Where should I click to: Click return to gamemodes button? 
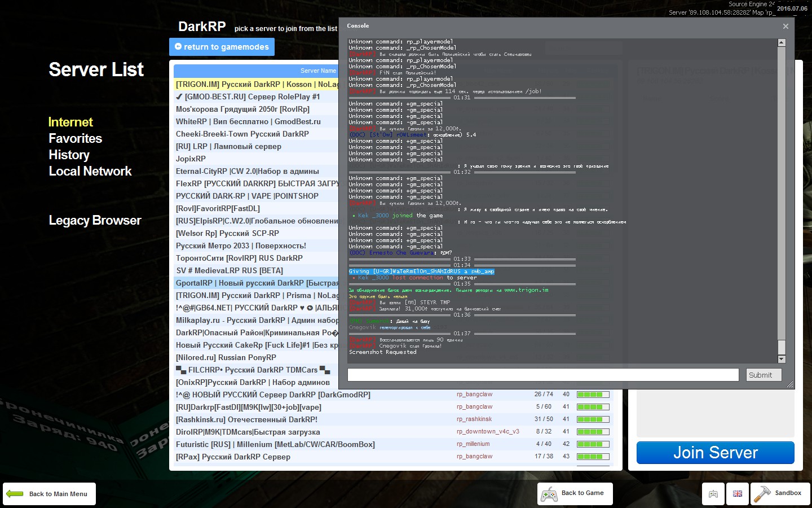pos(222,47)
